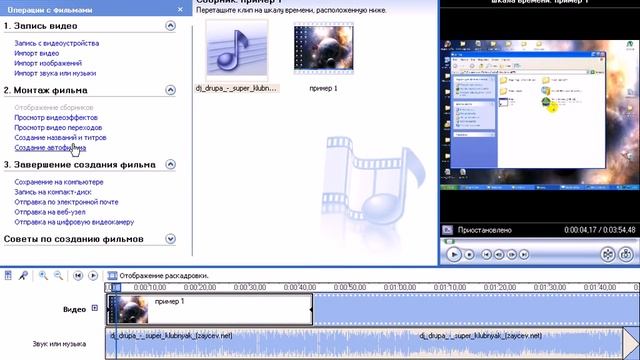Stop the preview playback
640x360 pixels.
pos(469,254)
